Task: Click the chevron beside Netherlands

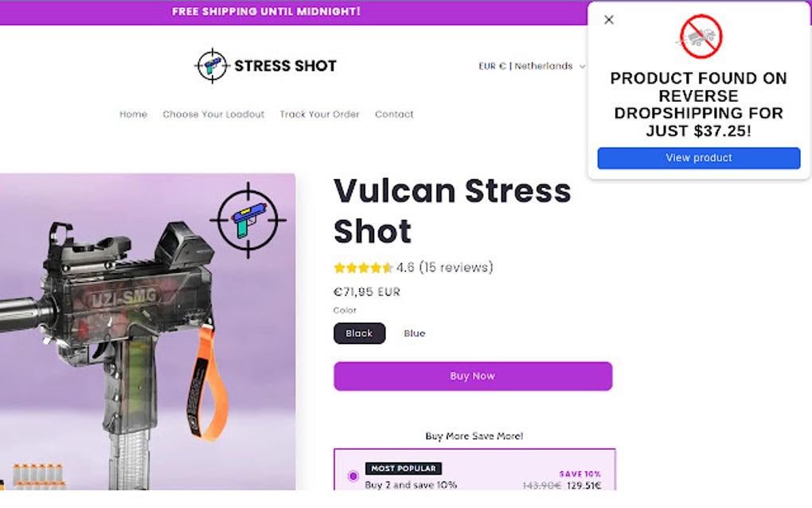Action: (x=582, y=66)
